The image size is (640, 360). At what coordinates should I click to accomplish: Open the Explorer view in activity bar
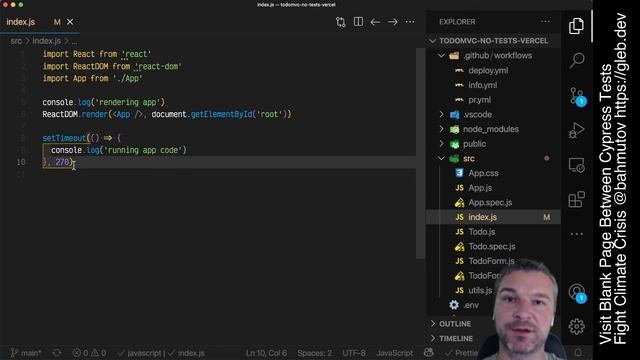[x=576, y=26]
